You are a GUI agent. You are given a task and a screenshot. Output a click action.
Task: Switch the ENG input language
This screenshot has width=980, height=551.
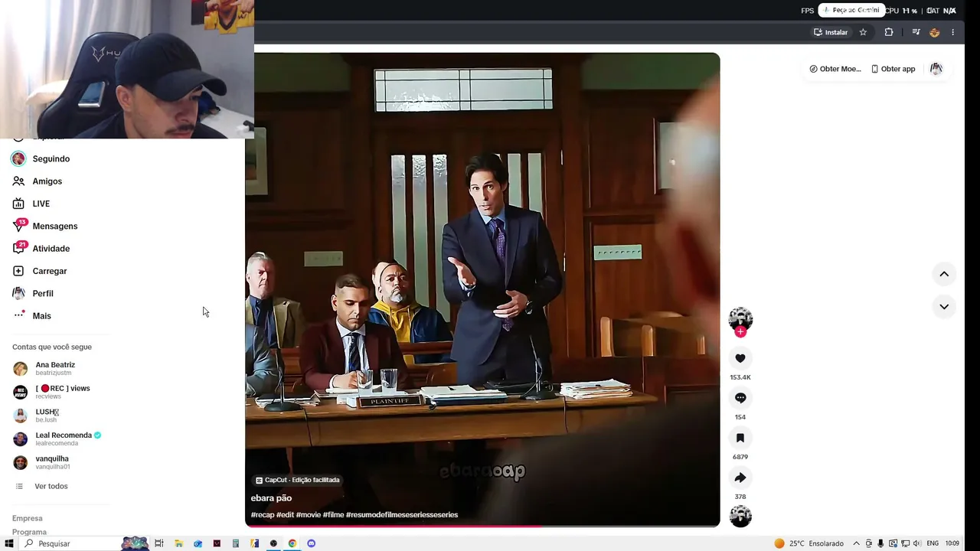click(933, 543)
